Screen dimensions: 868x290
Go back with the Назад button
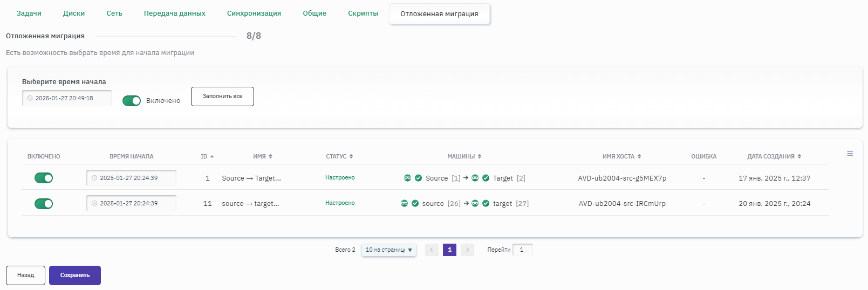pyautogui.click(x=25, y=275)
